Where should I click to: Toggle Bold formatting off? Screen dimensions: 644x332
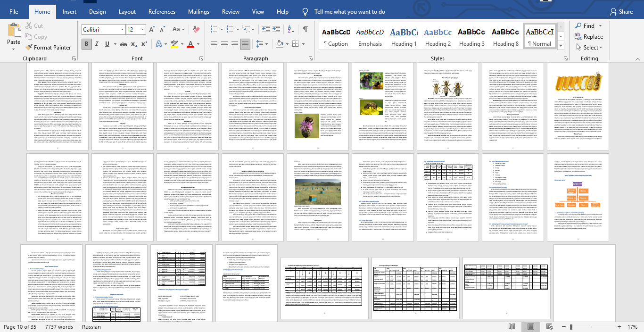[x=86, y=44]
